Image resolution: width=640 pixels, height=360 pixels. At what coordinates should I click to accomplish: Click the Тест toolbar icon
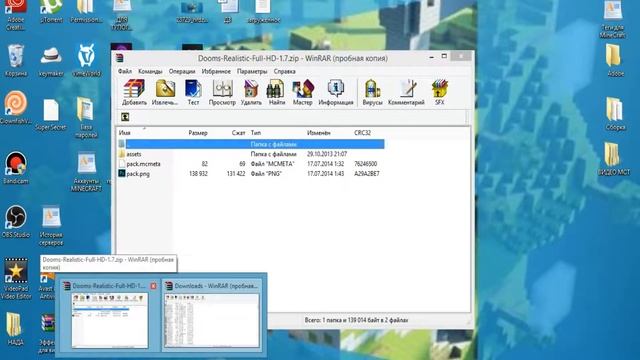(193, 92)
